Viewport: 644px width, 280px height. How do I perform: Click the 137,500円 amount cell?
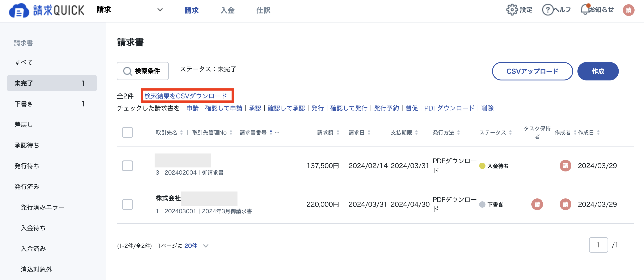point(323,166)
